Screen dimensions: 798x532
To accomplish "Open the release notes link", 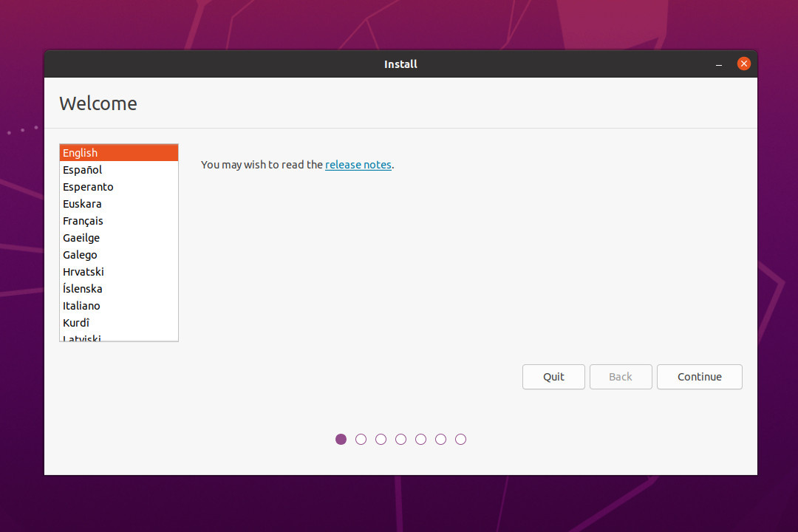I will click(358, 165).
